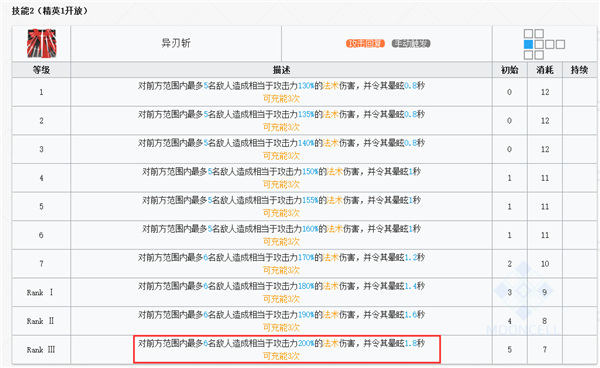This screenshot has height=368, width=600.
Task: Click 可充能3次 in the level 4 row
Action: tap(281, 185)
